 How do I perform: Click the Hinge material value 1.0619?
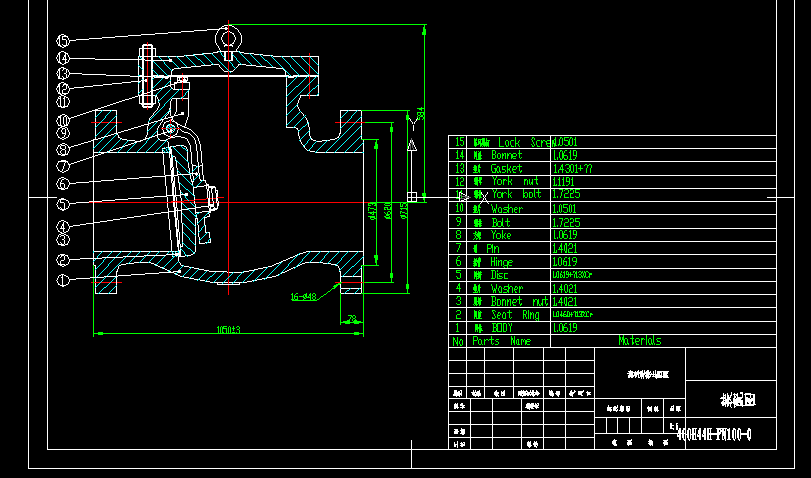565,262
